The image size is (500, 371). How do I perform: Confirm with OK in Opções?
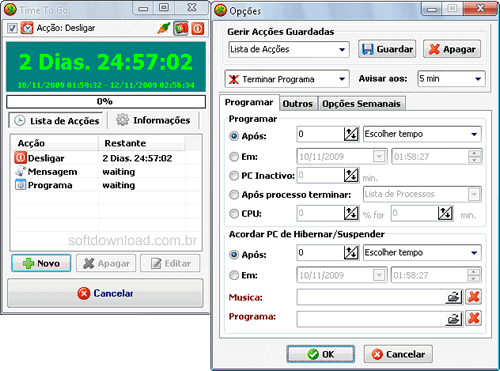[x=321, y=354]
